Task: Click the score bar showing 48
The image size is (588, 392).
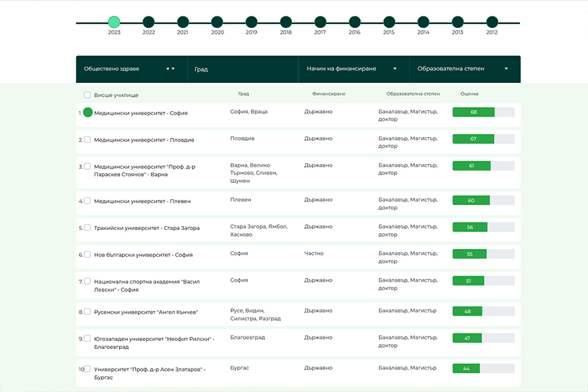Action: tap(483, 311)
